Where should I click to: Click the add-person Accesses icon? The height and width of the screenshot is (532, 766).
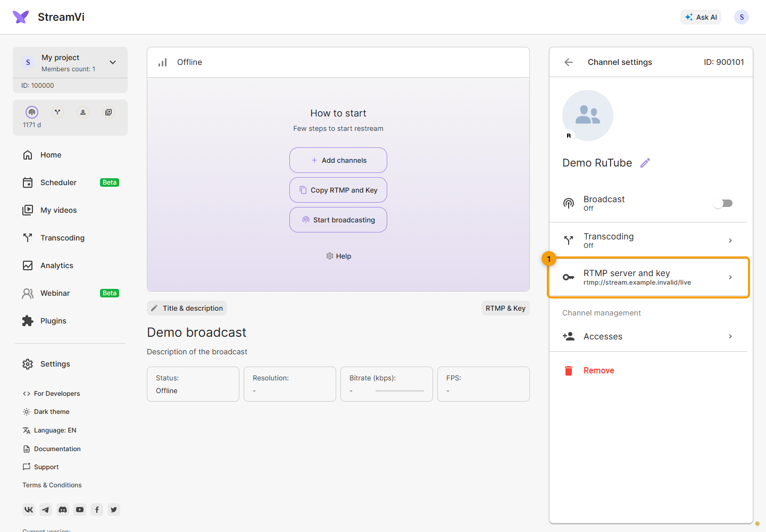tap(569, 336)
